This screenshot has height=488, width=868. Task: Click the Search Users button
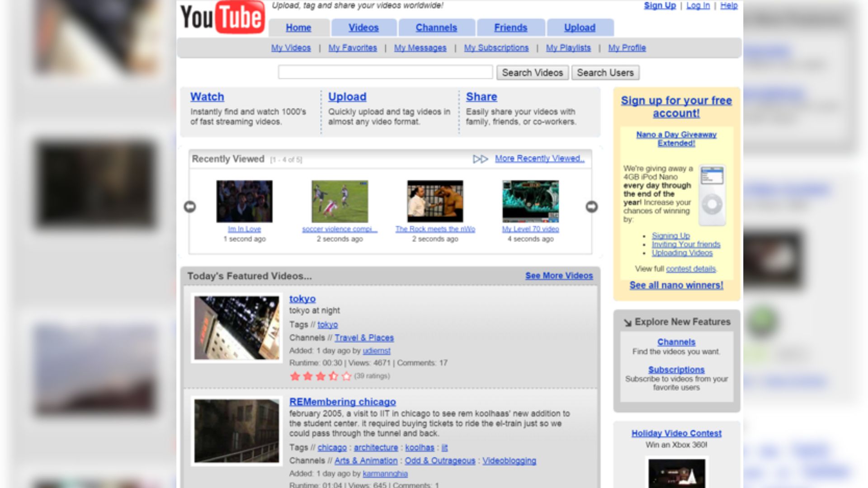tap(605, 73)
